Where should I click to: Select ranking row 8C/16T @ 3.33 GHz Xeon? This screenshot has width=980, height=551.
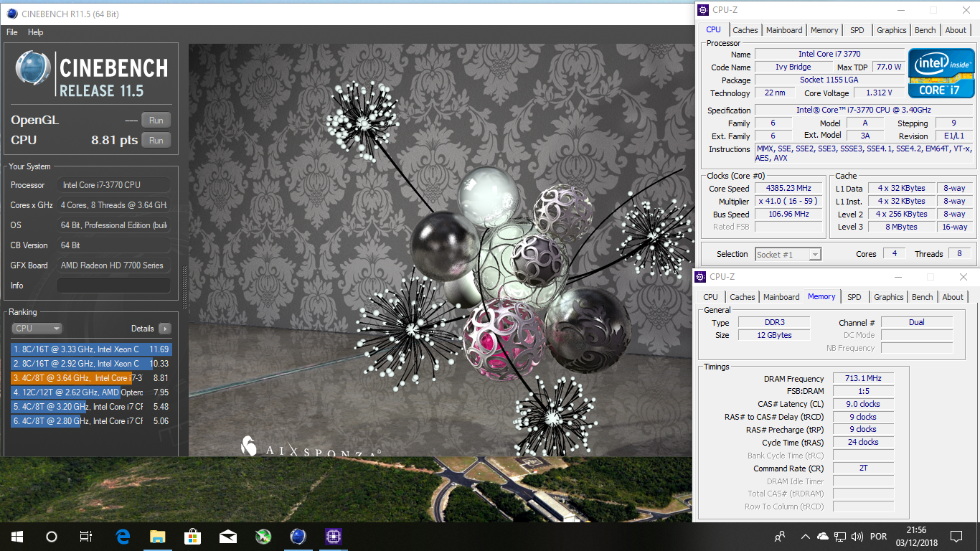pyautogui.click(x=91, y=349)
